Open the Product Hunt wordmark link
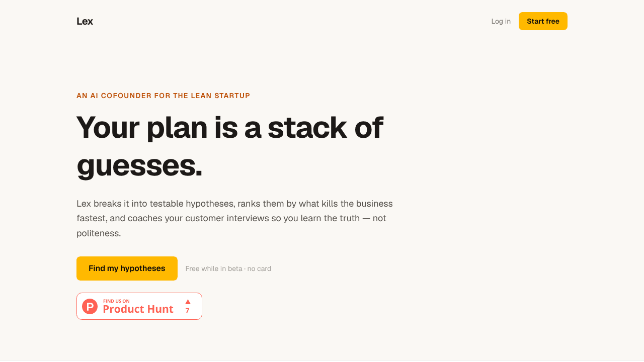The width and height of the screenshot is (644, 362). click(x=138, y=309)
